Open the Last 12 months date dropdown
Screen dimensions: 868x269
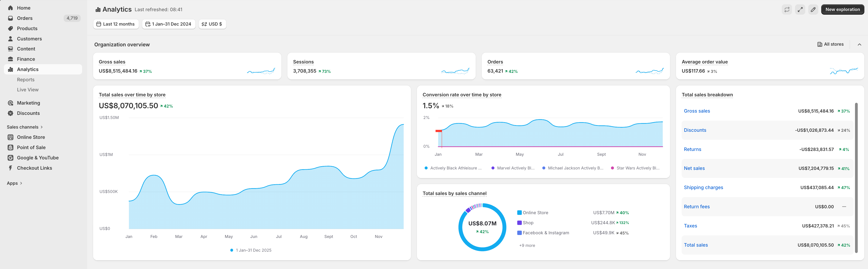point(116,24)
